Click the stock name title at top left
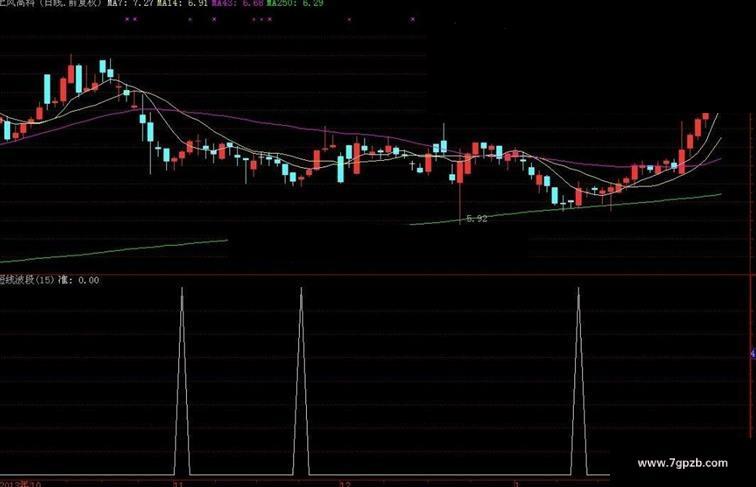Screen dimensions: 756x487 click(51, 3)
